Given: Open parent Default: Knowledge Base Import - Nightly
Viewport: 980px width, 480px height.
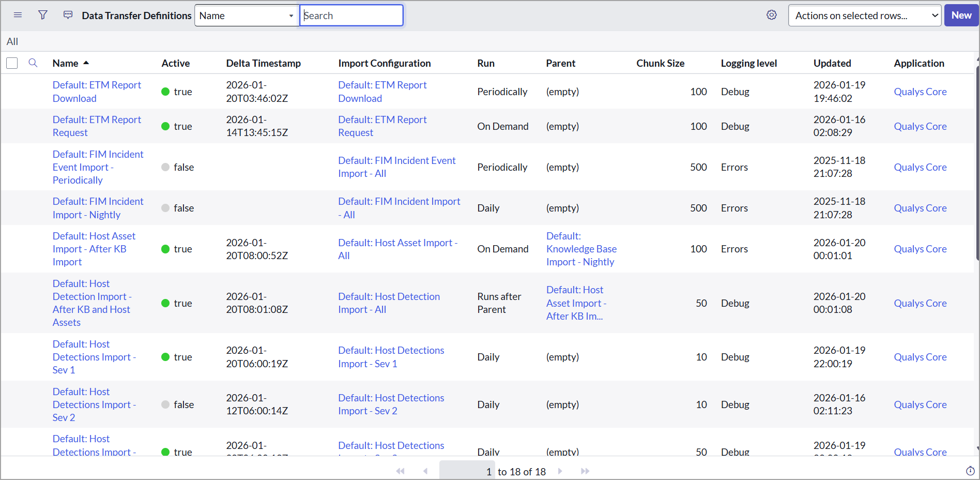Looking at the screenshot, I should pos(581,249).
